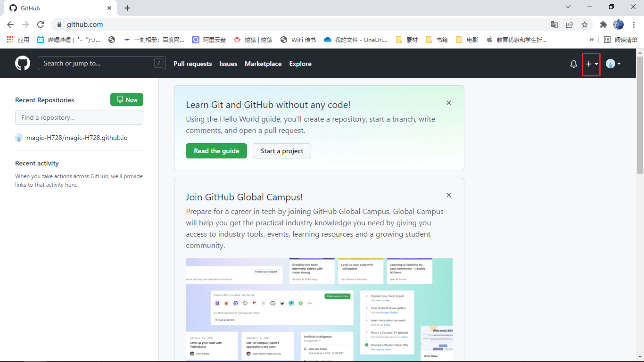Focus the Find a repository field

pyautogui.click(x=79, y=117)
